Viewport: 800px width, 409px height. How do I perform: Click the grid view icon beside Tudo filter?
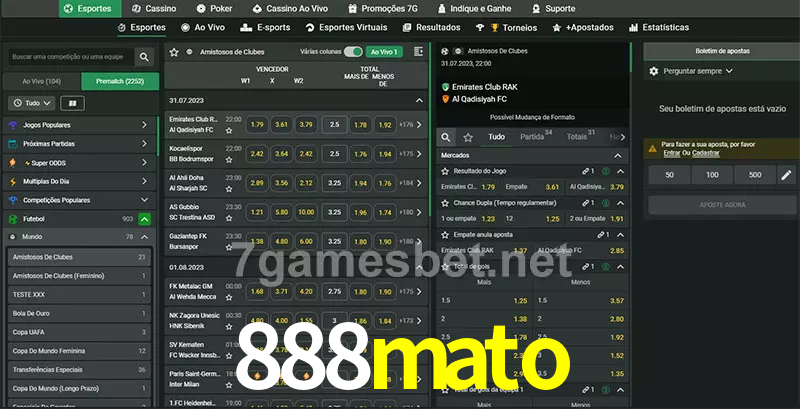click(72, 103)
